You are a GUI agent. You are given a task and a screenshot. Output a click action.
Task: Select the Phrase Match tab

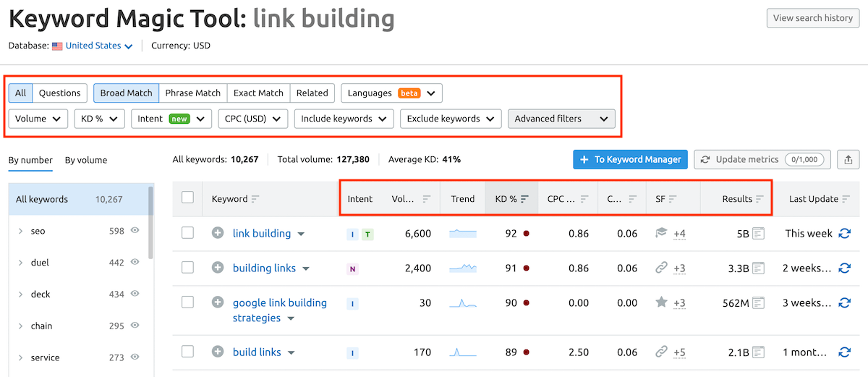192,93
